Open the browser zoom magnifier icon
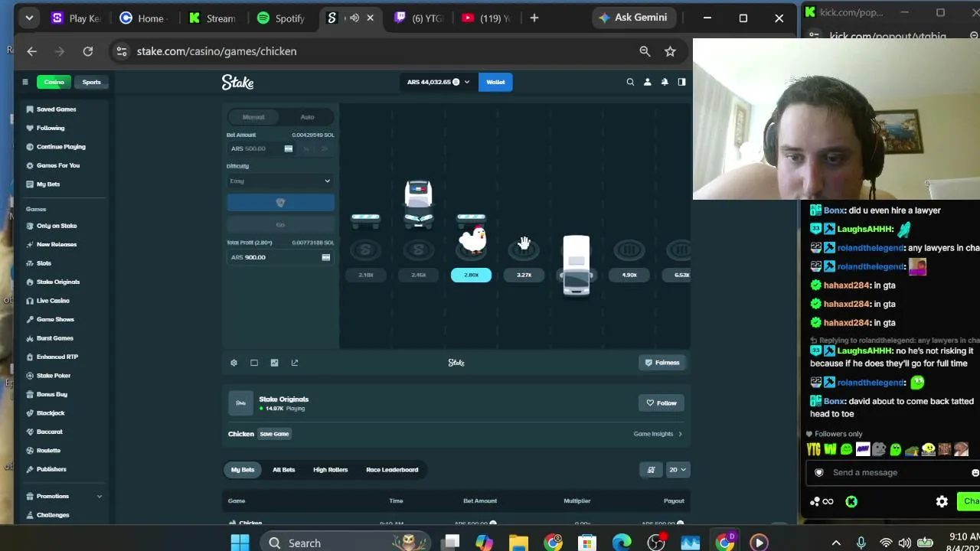The height and width of the screenshot is (551, 980). (x=645, y=51)
